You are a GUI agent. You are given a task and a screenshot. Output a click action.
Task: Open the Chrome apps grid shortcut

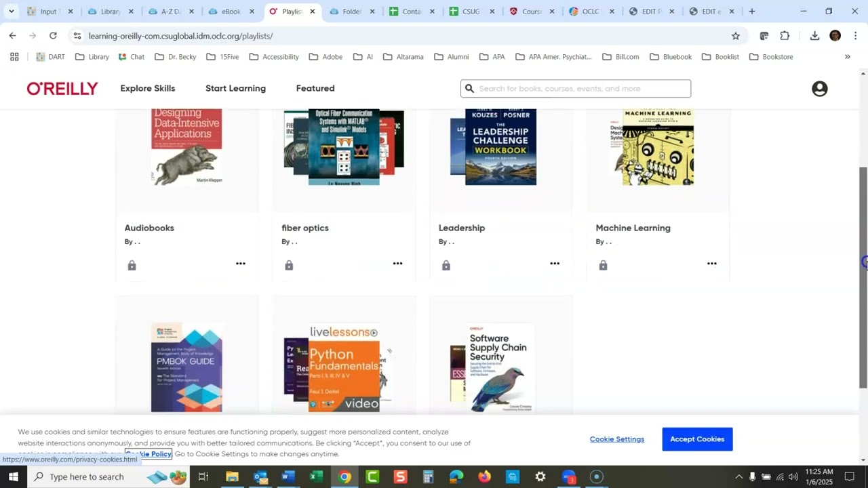click(14, 57)
